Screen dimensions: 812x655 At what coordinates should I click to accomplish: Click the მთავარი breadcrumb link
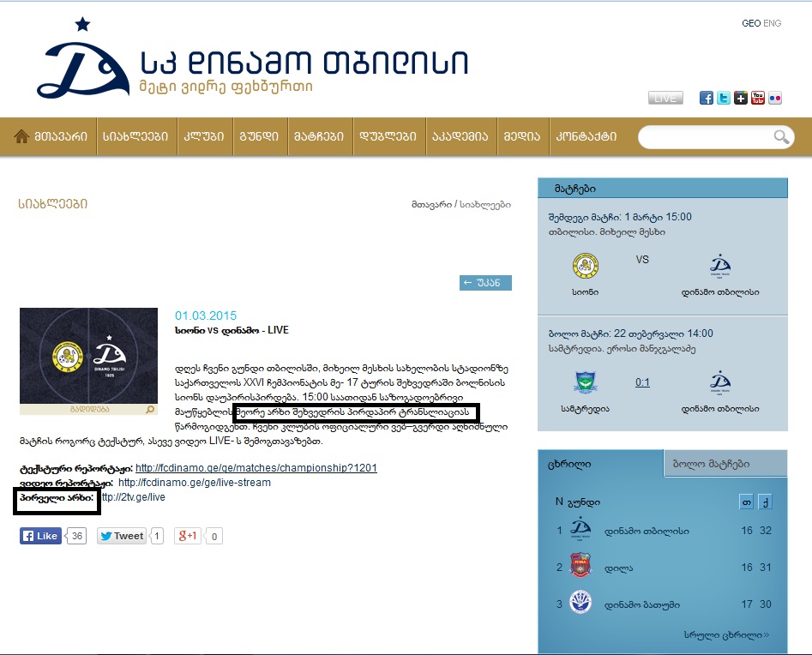[x=431, y=205]
